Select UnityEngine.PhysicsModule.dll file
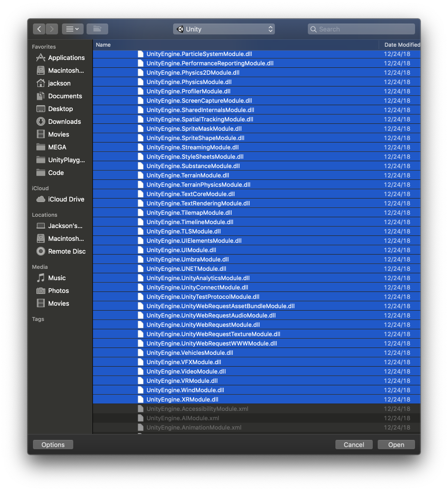This screenshot has height=491, width=448. pos(257,82)
